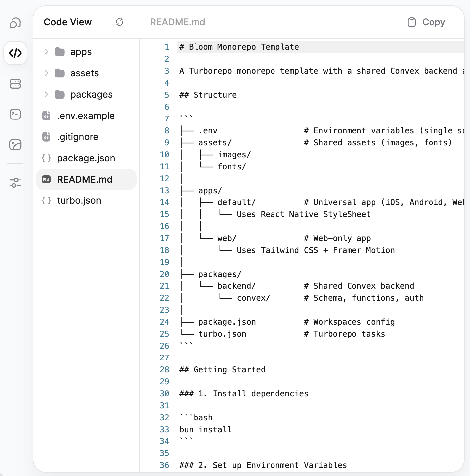This screenshot has height=476, width=470.
Task: Click the Code View label
Action: (67, 22)
